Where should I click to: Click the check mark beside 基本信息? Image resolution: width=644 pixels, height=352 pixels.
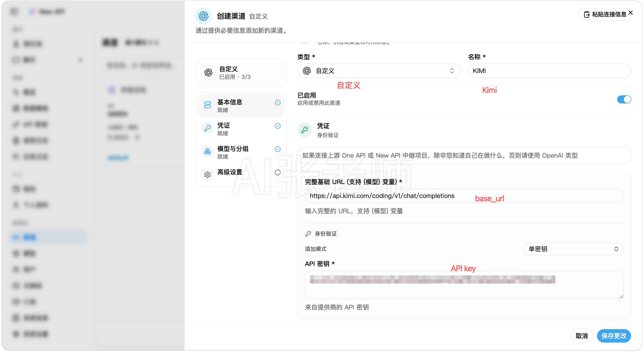click(x=278, y=103)
